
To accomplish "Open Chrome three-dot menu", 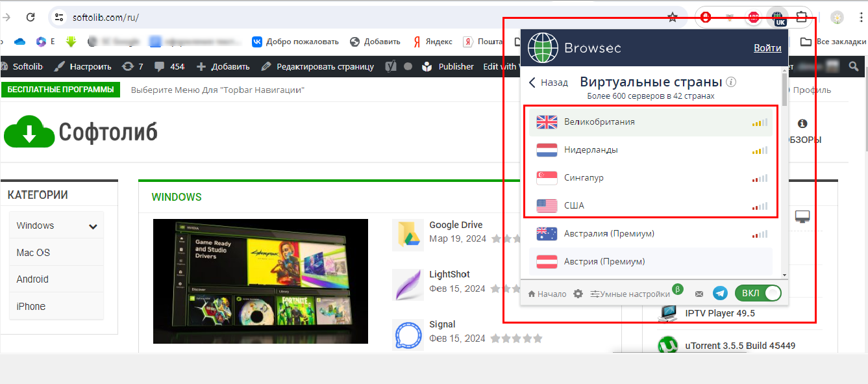I will (x=860, y=18).
